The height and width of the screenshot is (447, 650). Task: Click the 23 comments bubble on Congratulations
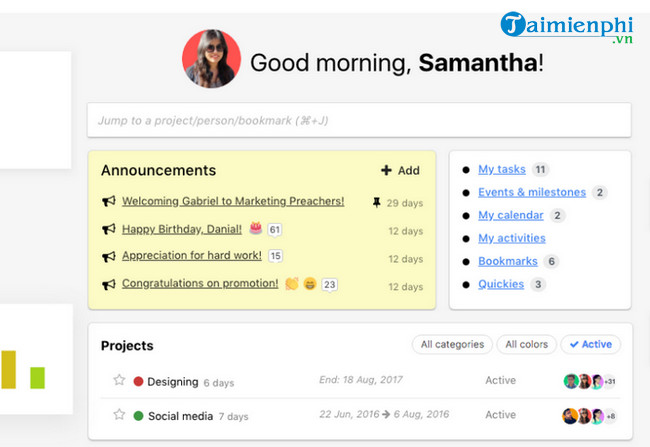(x=330, y=285)
